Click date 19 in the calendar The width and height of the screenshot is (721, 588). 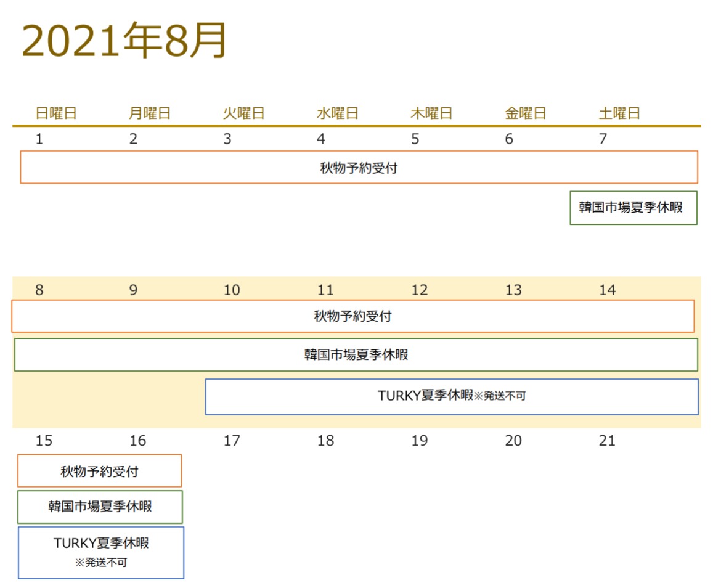tap(420, 441)
